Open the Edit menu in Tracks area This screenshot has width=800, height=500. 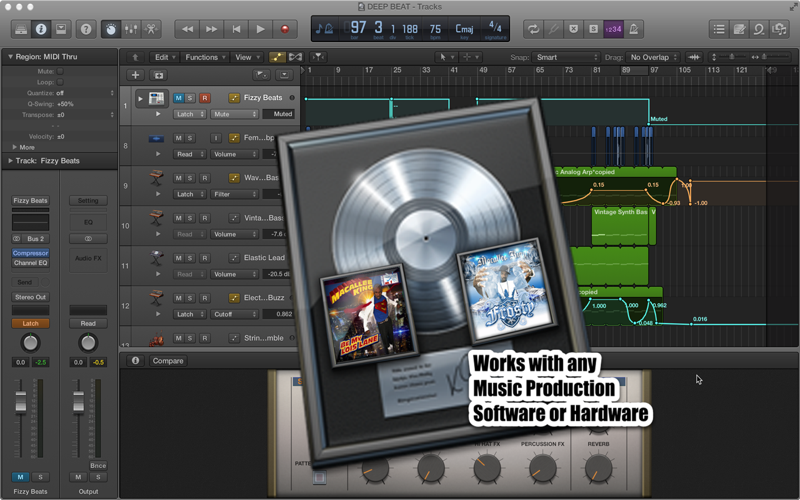click(165, 57)
